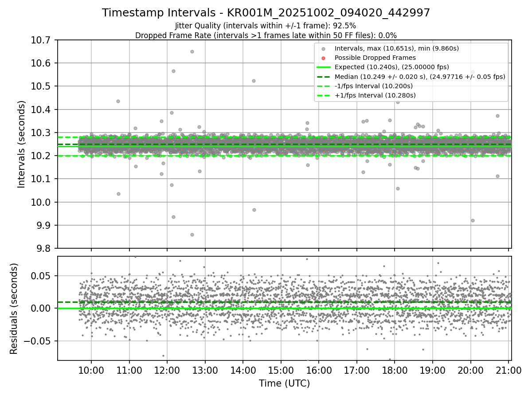Click the 9.8 y-axis tick label
The height and width of the screenshot is (399, 532).
pos(43,248)
